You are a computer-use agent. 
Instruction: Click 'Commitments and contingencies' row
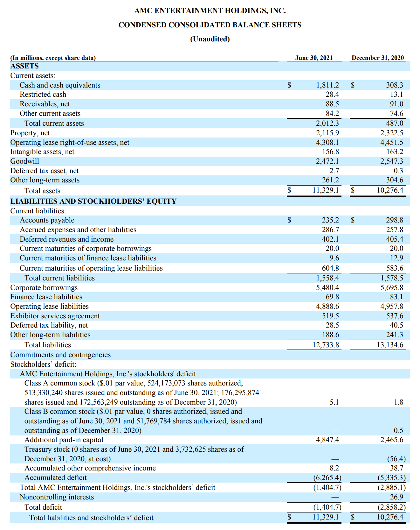(x=60, y=355)
